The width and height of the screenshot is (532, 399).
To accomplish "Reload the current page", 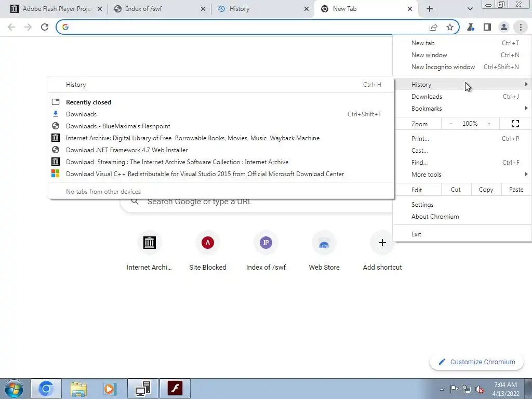I will [x=45, y=27].
